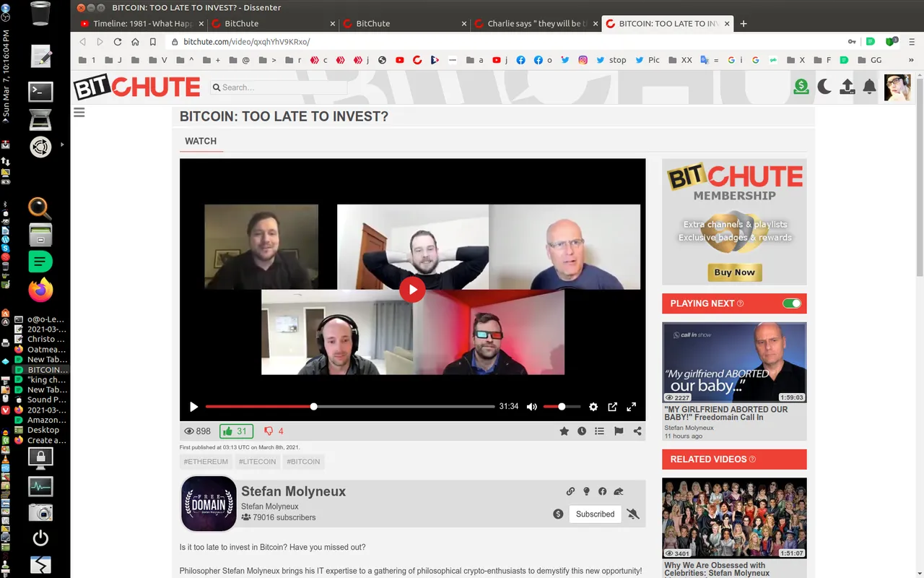Start playback with the center red play button
Screen dimensions: 924x578
(412, 290)
